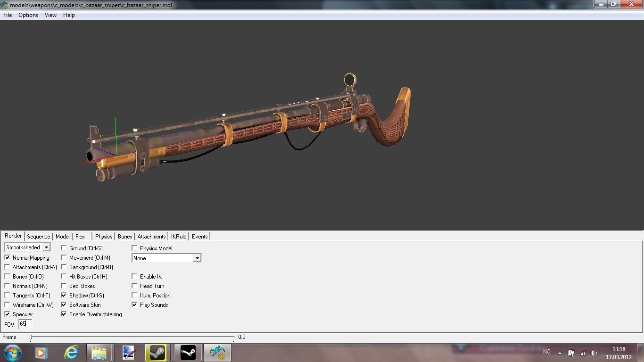This screenshot has width=644, height=362.
Task: Click the Frame slider handle
Action: click(31, 337)
